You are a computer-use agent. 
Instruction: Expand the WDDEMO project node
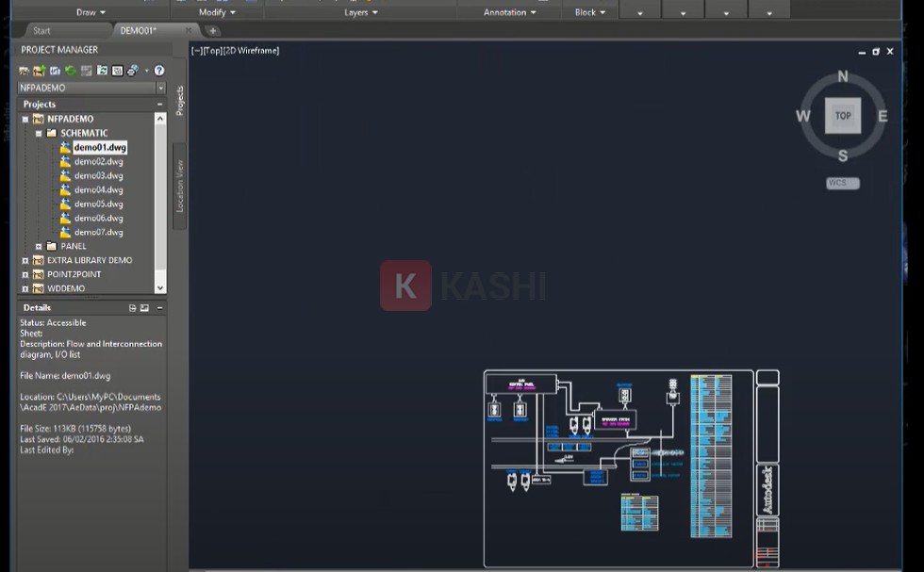25,288
